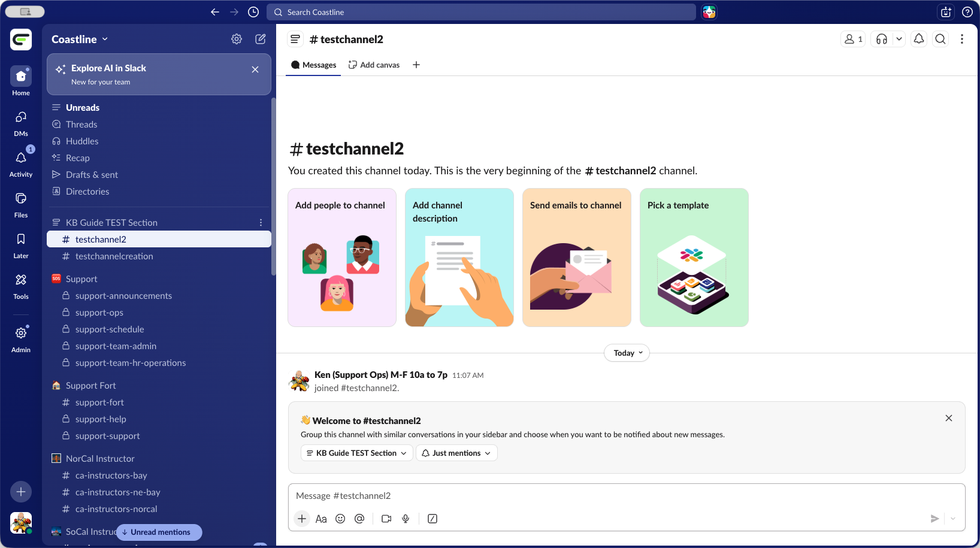980x548 pixels.
Task: Open the Just mentions notification dropdown
Action: (456, 453)
